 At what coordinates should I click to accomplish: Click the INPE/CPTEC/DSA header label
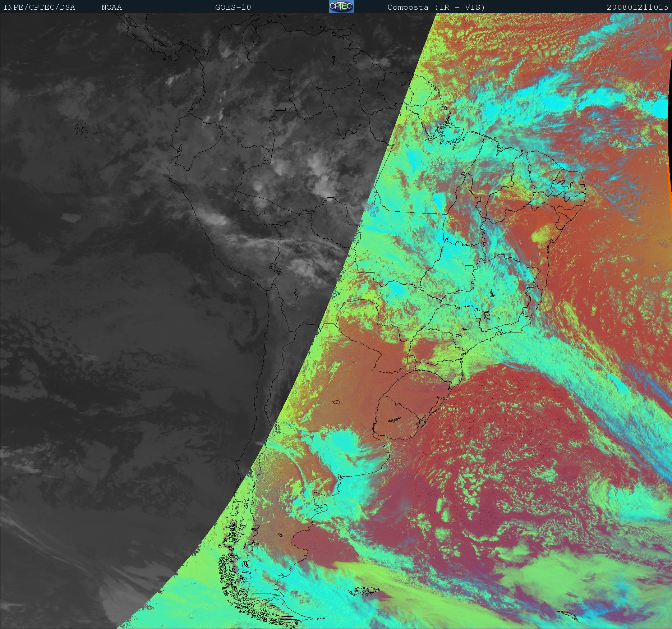coord(39,7)
